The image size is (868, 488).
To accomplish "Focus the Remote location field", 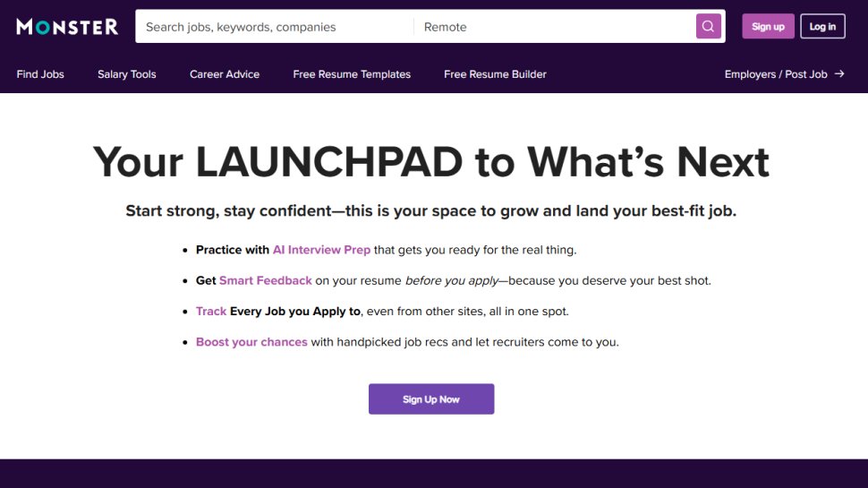I will point(554,27).
